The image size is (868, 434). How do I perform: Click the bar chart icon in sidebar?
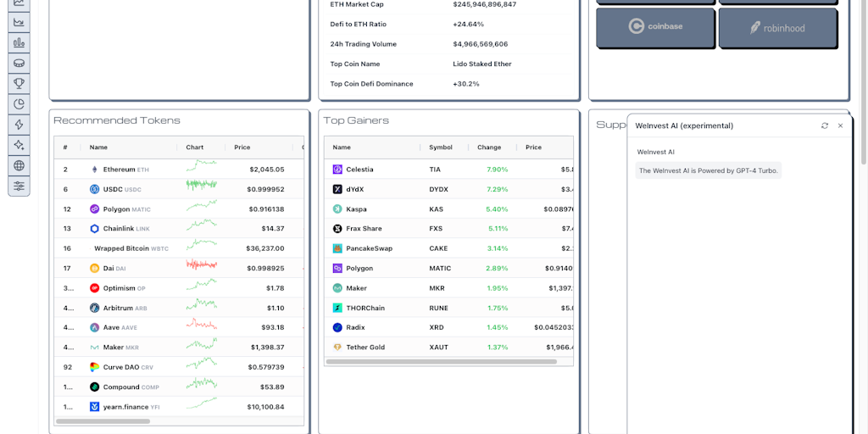coord(19,42)
